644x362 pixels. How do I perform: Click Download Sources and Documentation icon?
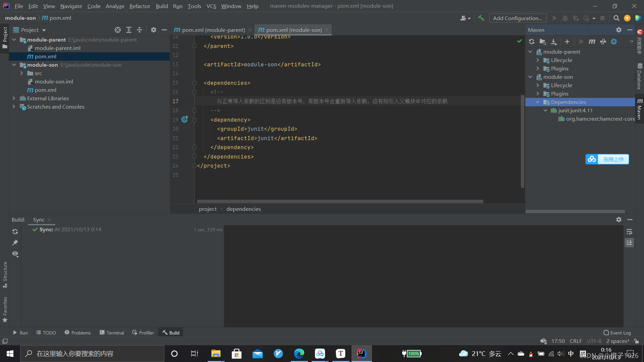pyautogui.click(x=554, y=42)
